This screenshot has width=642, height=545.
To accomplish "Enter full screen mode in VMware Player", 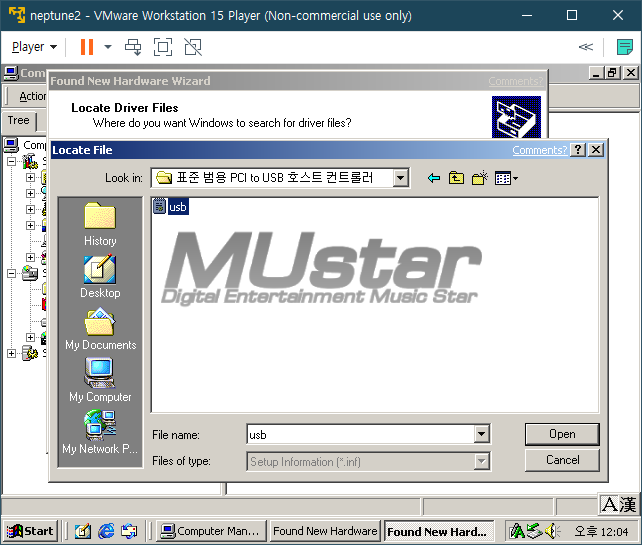I will tap(163, 47).
